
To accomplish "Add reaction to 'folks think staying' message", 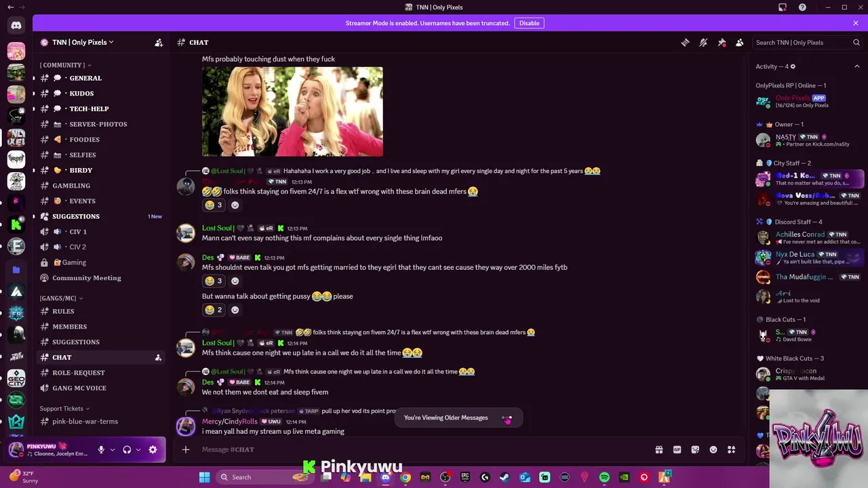I will pyautogui.click(x=235, y=205).
